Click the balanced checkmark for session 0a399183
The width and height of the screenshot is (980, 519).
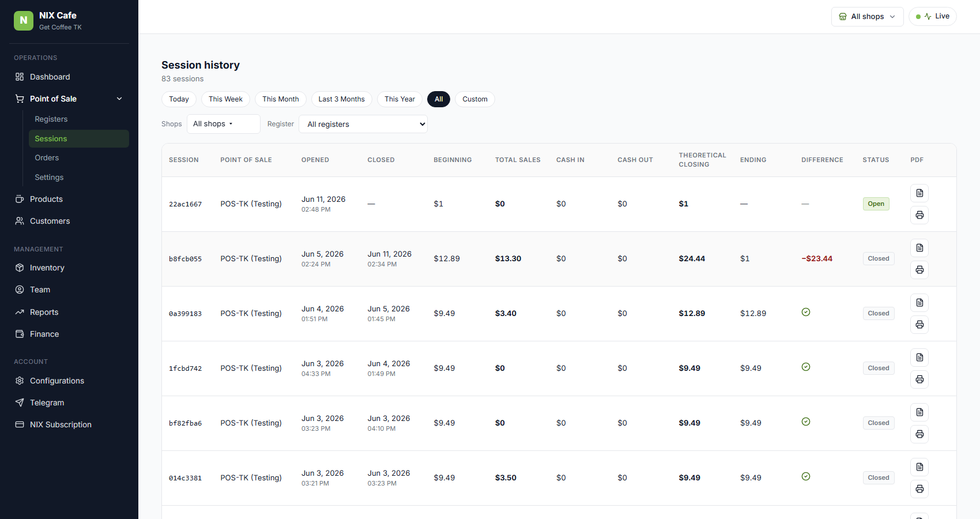(x=806, y=312)
